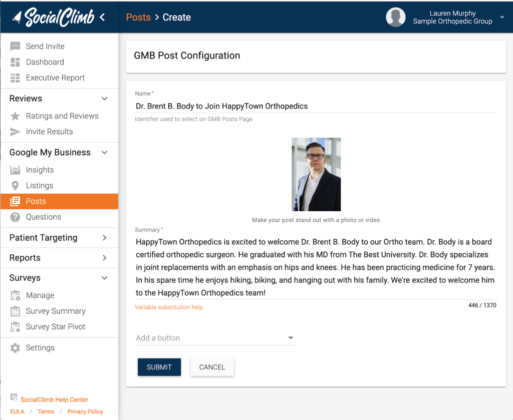Click the Survey Summary clipboard icon
Image resolution: width=513 pixels, height=420 pixels.
[15, 311]
